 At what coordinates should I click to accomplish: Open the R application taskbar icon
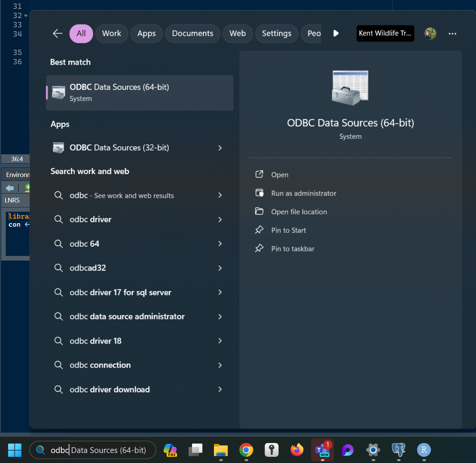click(x=424, y=450)
